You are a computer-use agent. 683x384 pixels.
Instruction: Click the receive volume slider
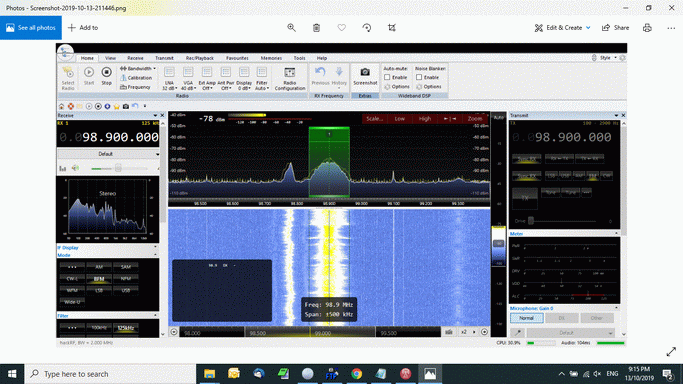(x=118, y=168)
